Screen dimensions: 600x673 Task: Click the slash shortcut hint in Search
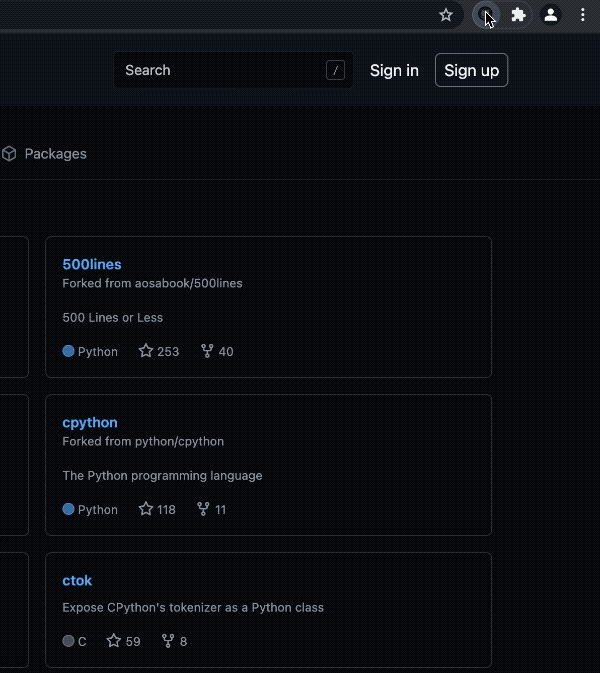tap(335, 70)
